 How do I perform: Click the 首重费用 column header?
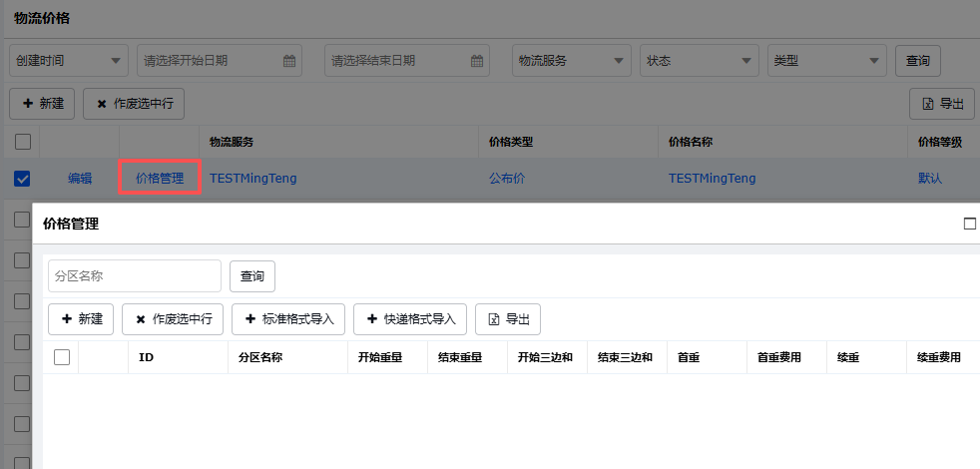click(778, 357)
